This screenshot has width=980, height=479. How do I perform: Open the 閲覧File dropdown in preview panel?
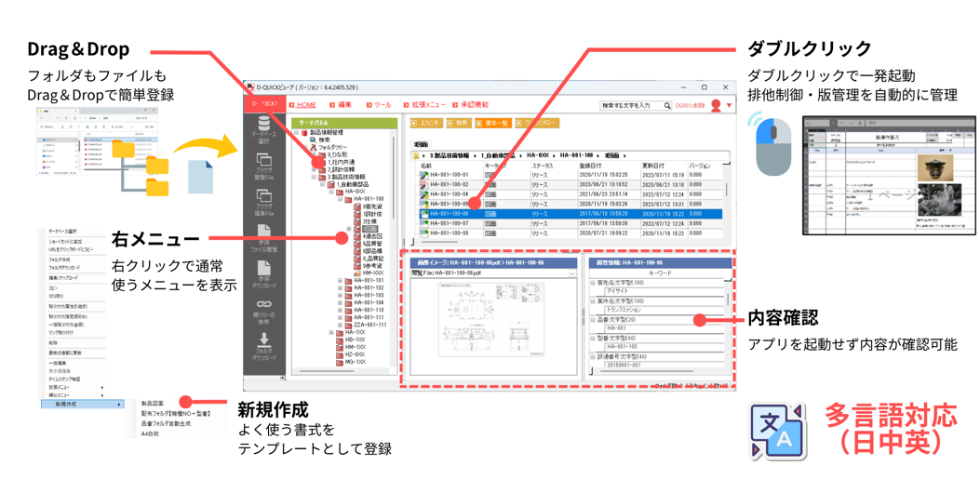[x=571, y=273]
